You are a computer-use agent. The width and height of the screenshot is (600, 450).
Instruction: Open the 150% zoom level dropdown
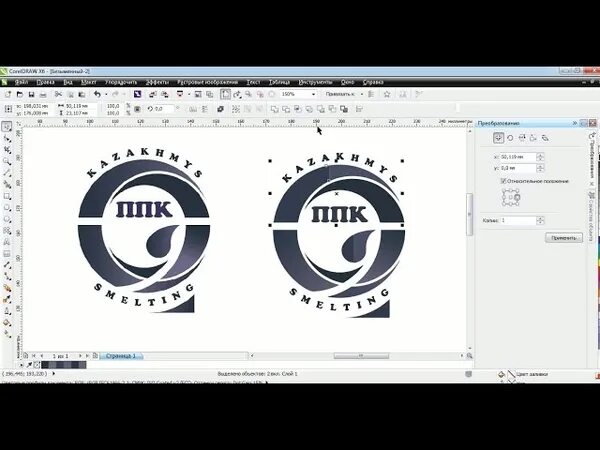[313, 94]
